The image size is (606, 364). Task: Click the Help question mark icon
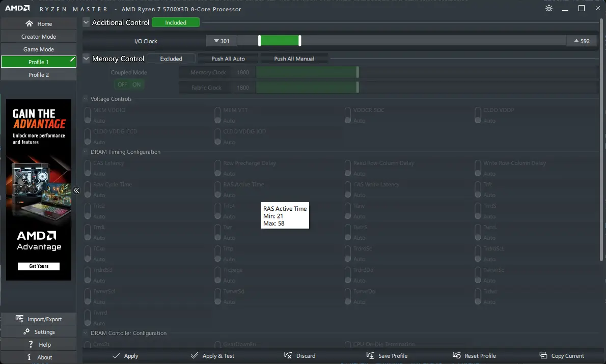tap(31, 344)
